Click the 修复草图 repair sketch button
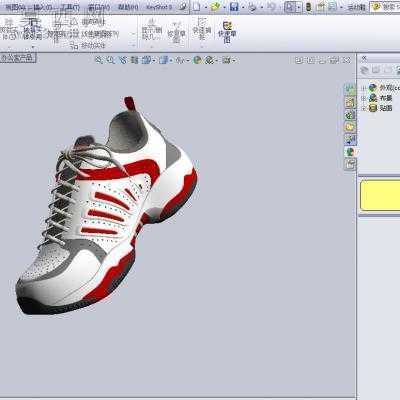This screenshot has width=400, height=400. coord(177,33)
